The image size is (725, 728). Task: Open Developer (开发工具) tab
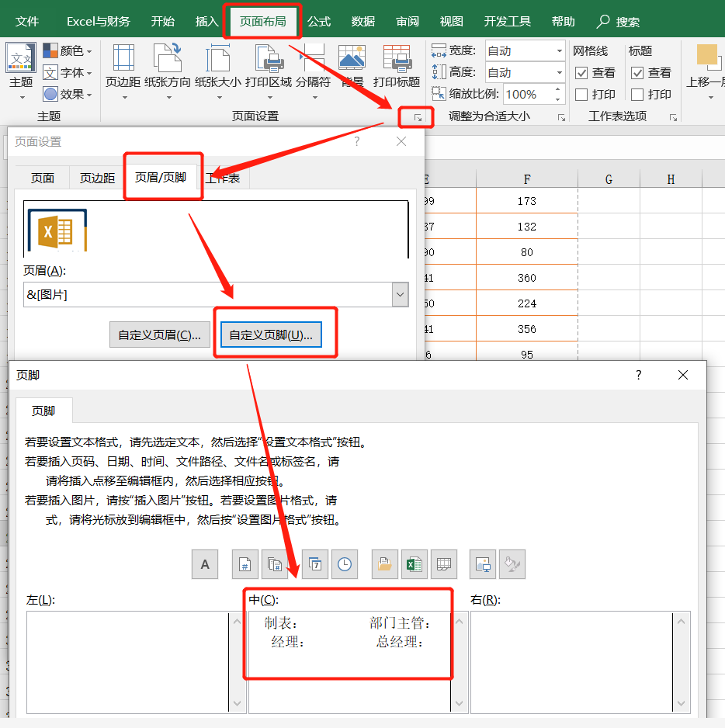click(x=507, y=22)
